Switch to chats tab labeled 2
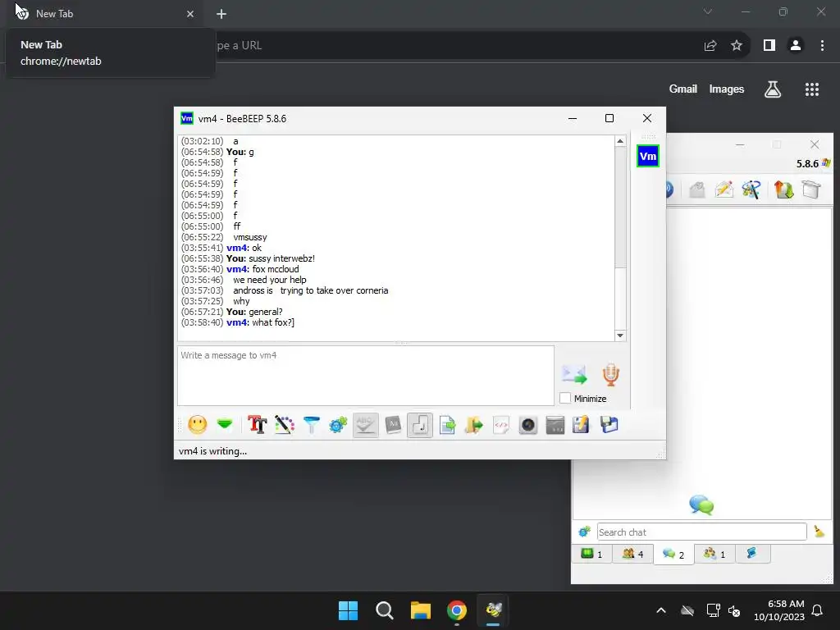 click(673, 554)
